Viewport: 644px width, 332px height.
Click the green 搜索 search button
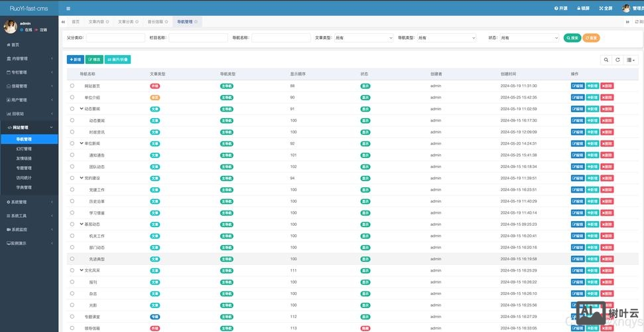pyautogui.click(x=572, y=38)
